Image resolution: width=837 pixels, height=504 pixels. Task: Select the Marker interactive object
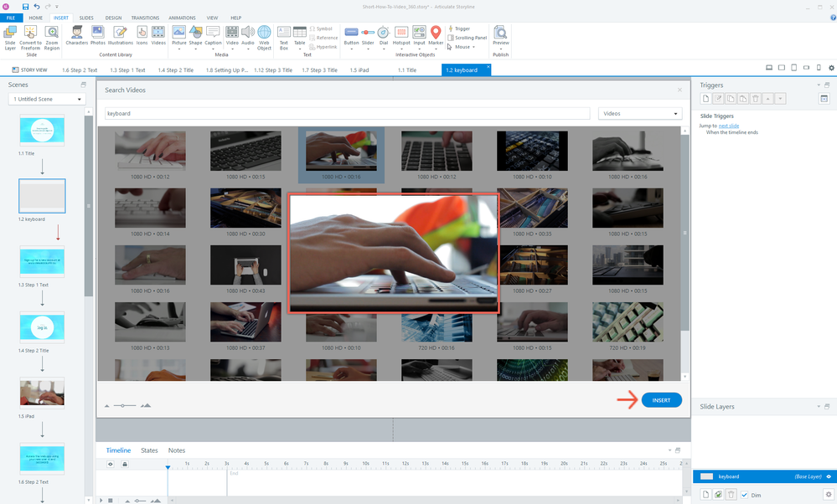pyautogui.click(x=436, y=33)
